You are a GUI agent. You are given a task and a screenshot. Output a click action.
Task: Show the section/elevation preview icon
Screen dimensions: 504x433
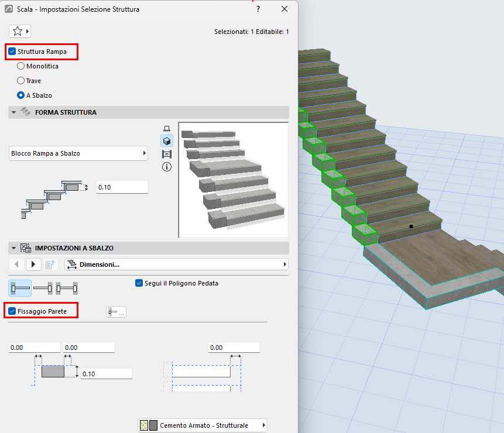pos(166,154)
